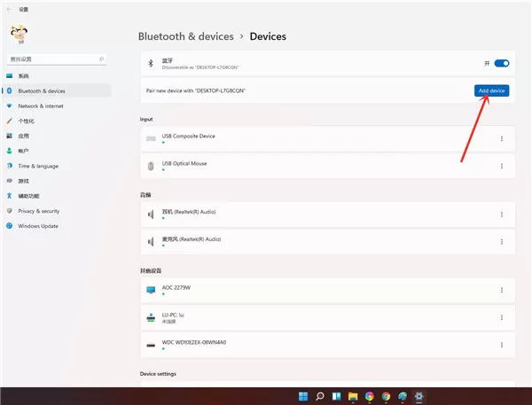Click the Bluetooth & devices breadcrumb link
532x405 pixels.
186,36
